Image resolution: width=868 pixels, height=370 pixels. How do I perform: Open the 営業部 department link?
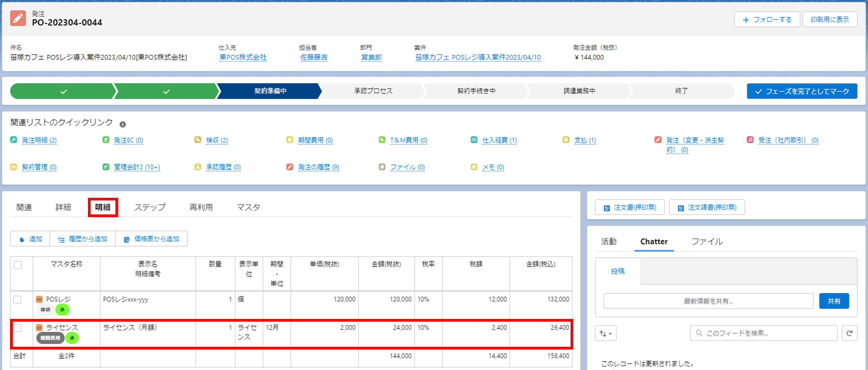click(x=371, y=57)
